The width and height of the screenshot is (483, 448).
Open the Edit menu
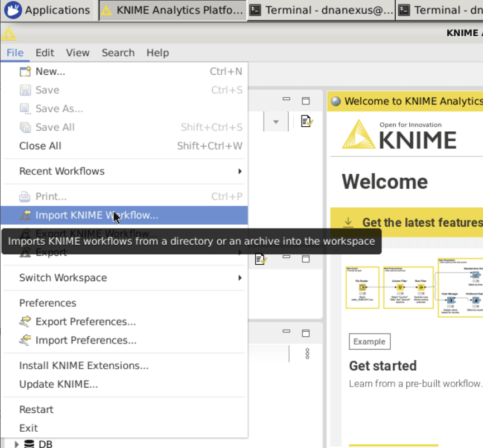point(45,53)
